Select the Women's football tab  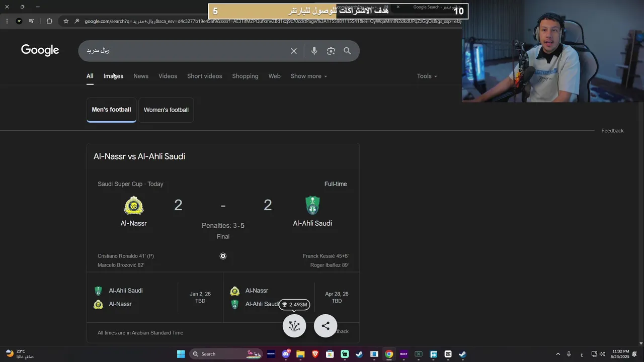166,110
